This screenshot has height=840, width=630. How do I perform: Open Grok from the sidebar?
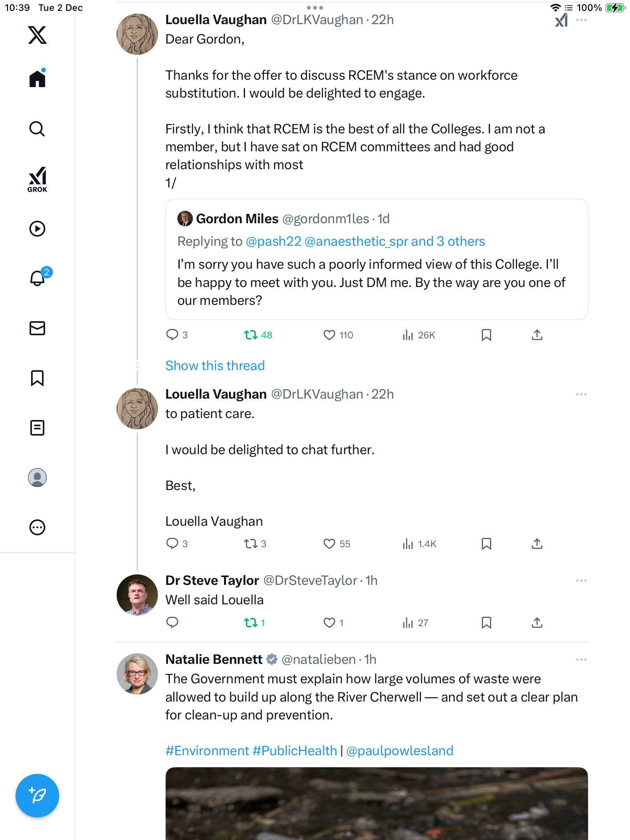pos(37,179)
